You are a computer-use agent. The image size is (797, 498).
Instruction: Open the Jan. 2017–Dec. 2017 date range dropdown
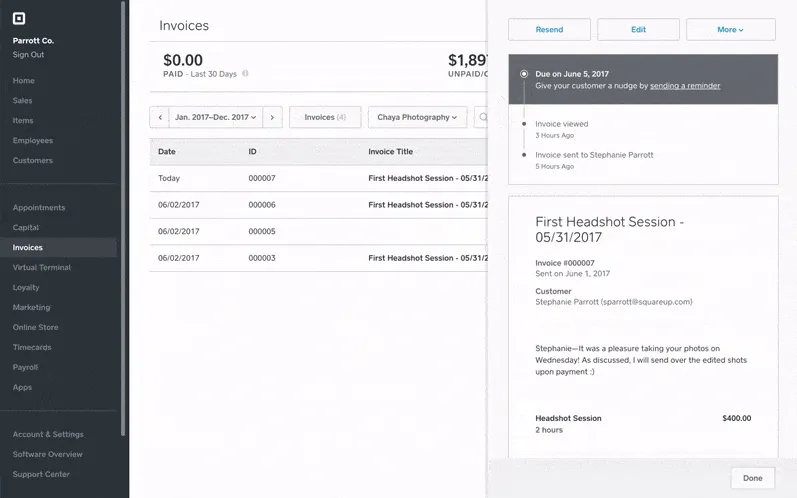(x=216, y=117)
